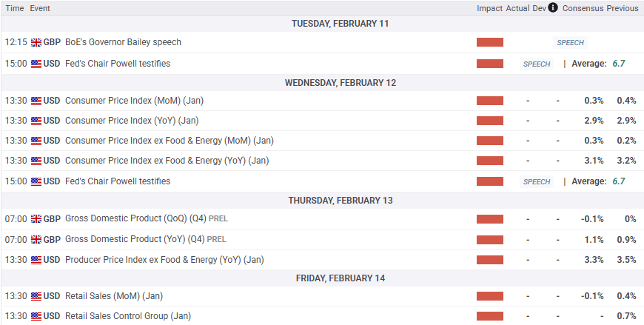Click red impact bar for Consumer Price Index (YoY)
Screen dimensions: 644x325
[x=489, y=121]
